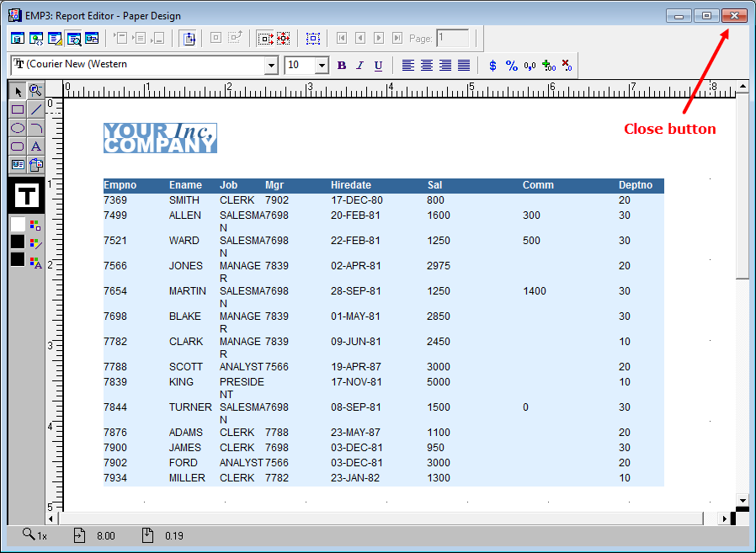Click the Courier New font name box
The image size is (756, 553).
click(138, 65)
